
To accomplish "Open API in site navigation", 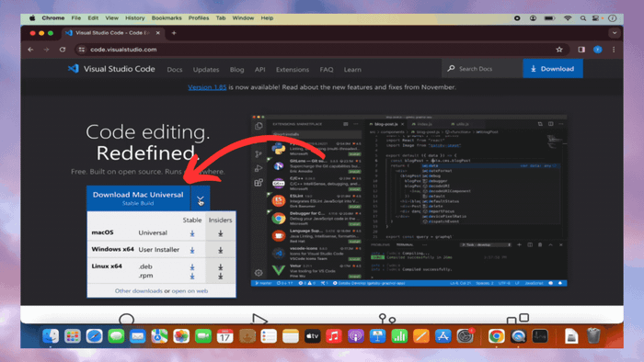I will (x=259, y=70).
